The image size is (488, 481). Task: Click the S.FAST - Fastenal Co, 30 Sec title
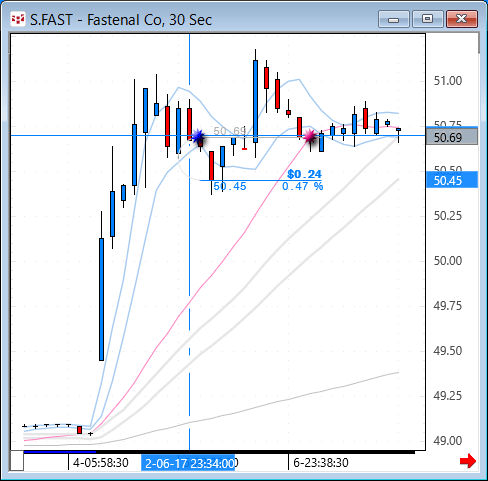click(x=121, y=20)
